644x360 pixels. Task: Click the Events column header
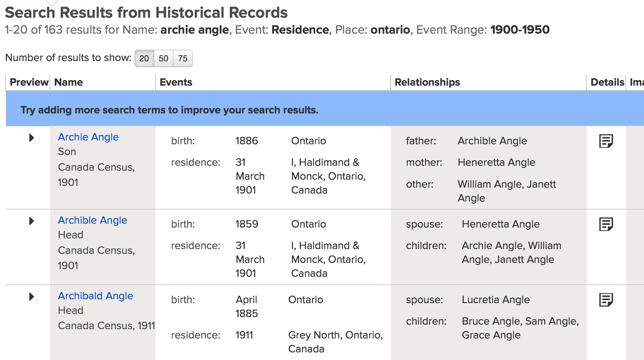[x=176, y=82]
